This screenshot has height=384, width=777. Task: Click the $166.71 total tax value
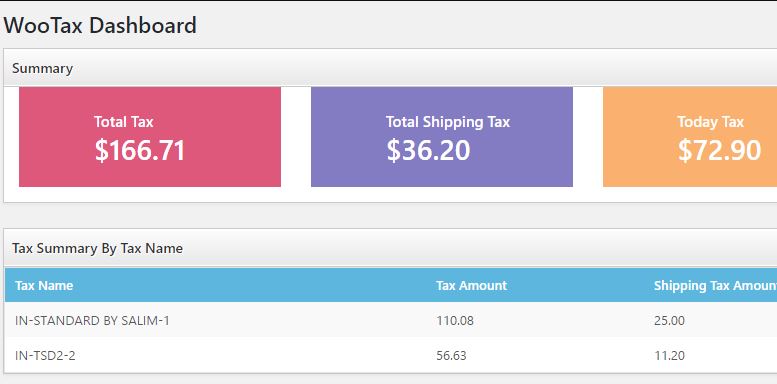pos(140,151)
